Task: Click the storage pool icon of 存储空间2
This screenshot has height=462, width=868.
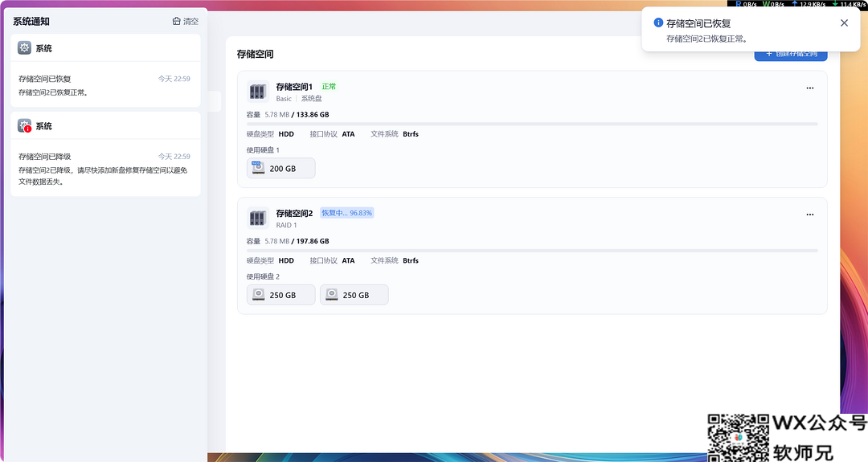Action: [x=257, y=218]
